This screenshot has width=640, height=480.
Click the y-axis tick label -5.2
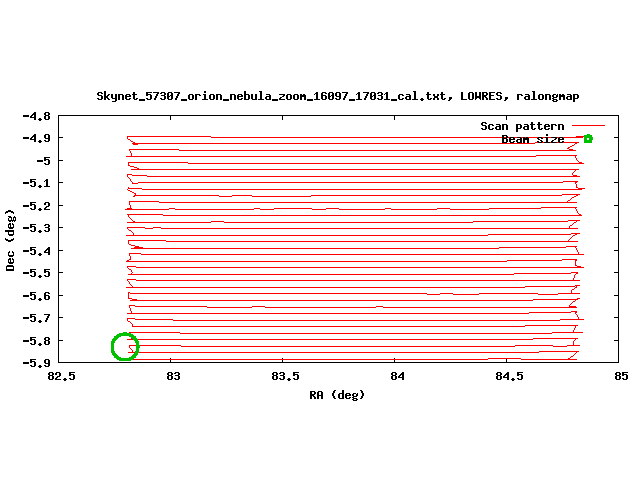(x=36, y=206)
